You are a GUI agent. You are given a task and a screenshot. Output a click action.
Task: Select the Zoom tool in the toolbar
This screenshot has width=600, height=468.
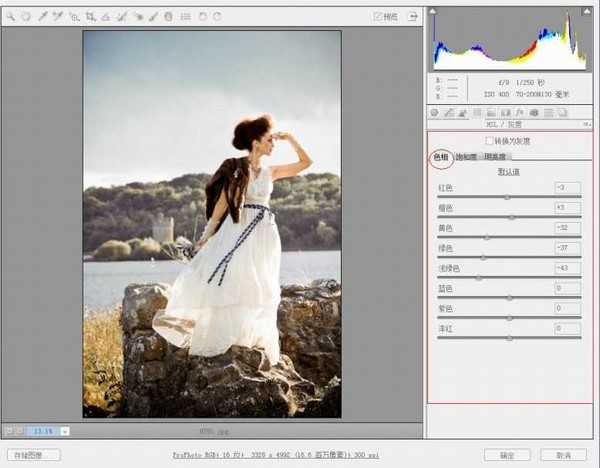(x=11, y=16)
